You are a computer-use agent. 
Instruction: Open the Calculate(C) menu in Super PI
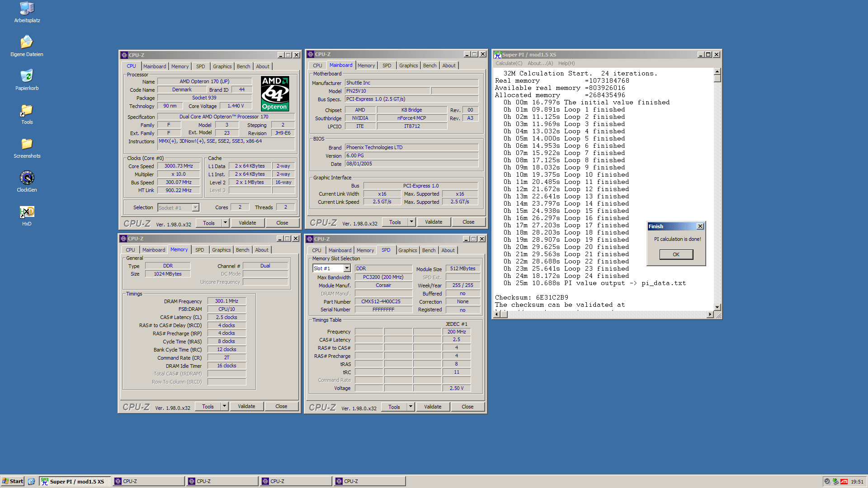pos(509,63)
